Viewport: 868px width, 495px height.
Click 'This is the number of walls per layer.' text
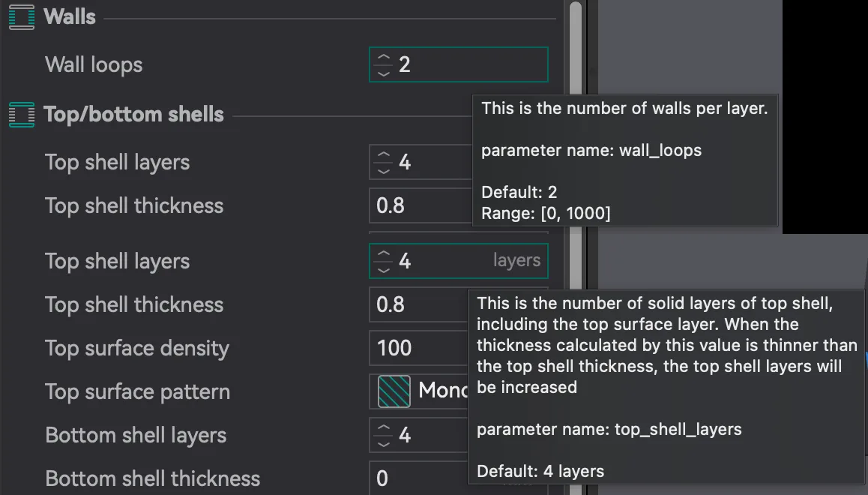click(x=624, y=109)
